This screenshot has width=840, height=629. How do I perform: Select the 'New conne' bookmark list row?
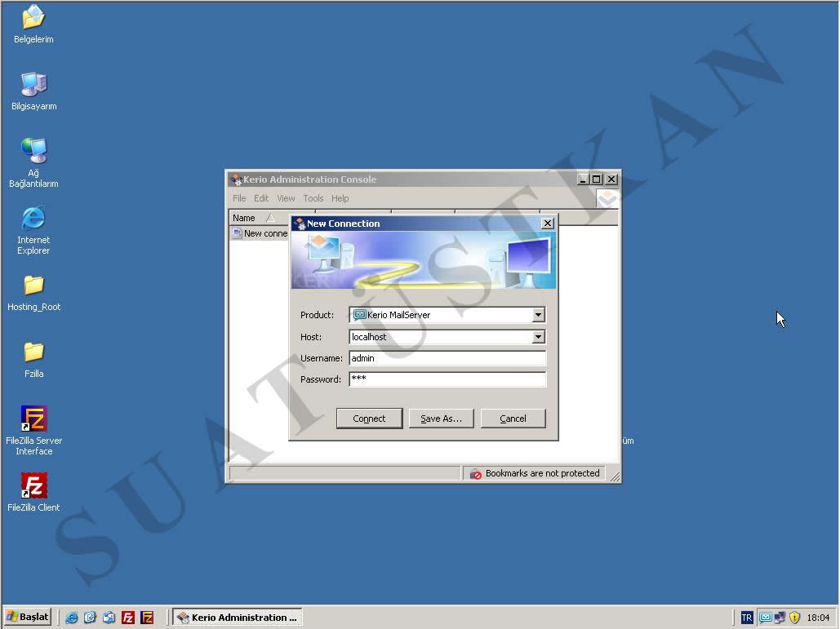260,233
